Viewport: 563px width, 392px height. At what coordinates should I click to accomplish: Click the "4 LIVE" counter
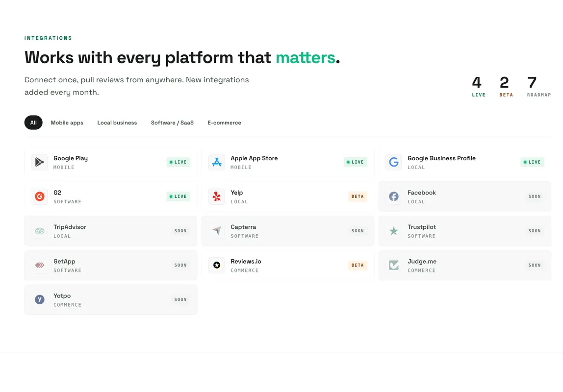pyautogui.click(x=478, y=86)
